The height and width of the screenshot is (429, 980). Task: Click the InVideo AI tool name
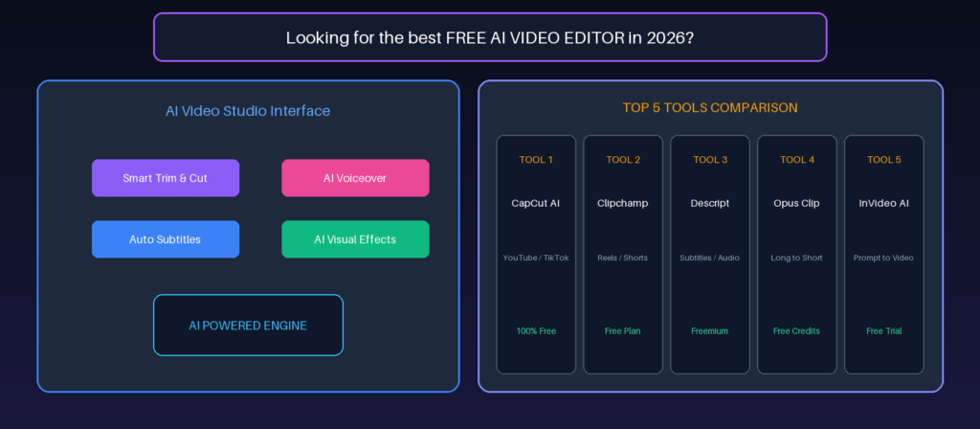pyautogui.click(x=883, y=203)
